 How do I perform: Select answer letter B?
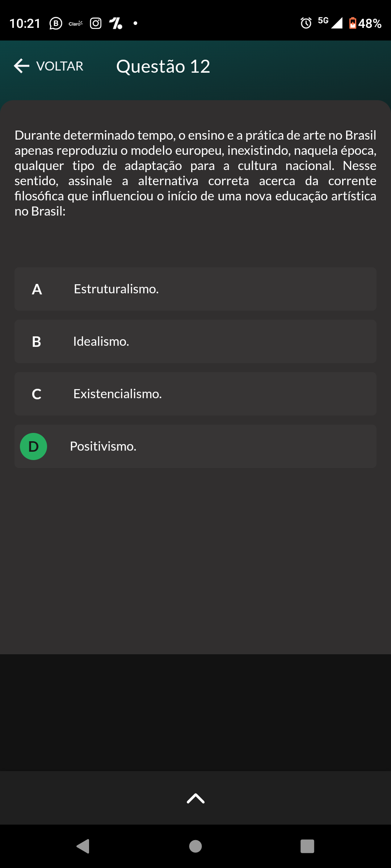(x=37, y=342)
